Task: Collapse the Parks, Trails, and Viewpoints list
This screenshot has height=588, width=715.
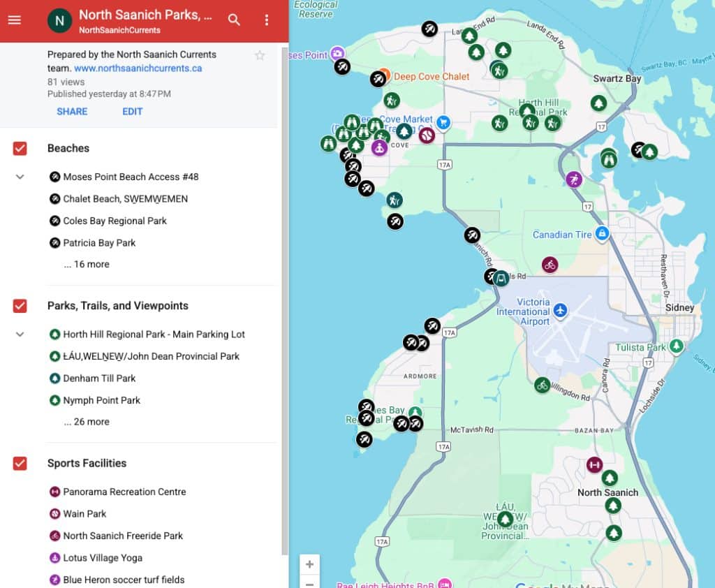Action: [x=20, y=335]
